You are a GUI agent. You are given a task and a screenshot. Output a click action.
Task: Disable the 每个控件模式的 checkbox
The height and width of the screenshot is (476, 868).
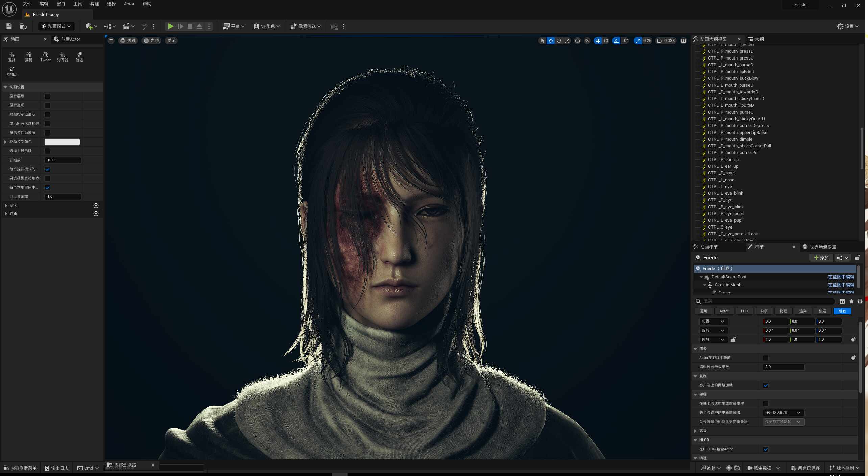(47, 169)
